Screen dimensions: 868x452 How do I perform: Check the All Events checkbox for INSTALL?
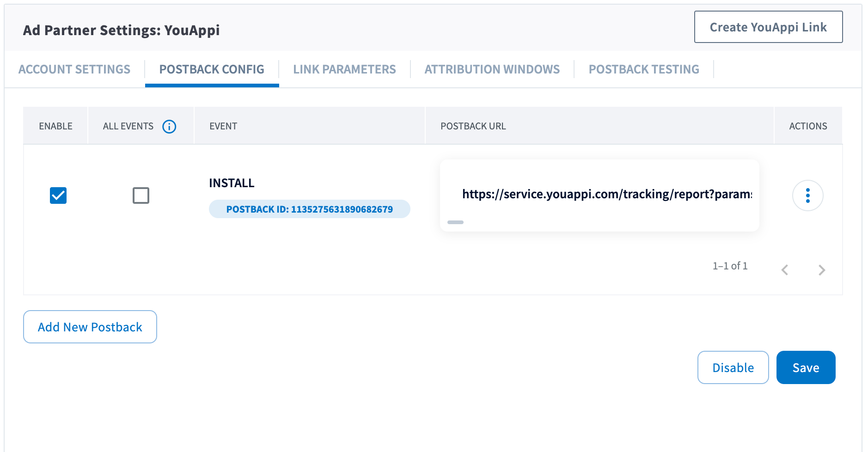(x=141, y=195)
